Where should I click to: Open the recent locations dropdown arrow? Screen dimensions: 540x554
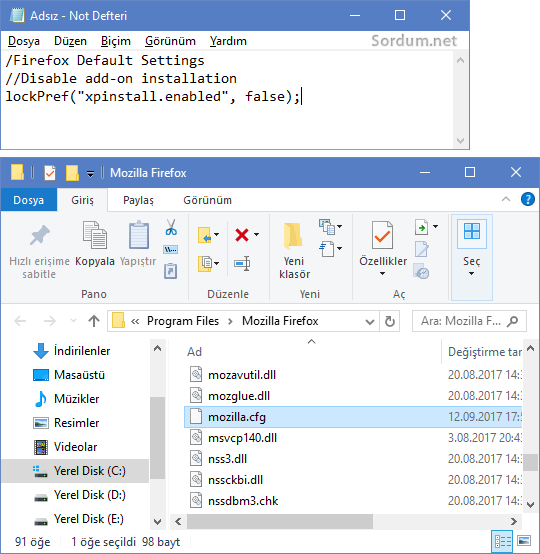pos(74,321)
